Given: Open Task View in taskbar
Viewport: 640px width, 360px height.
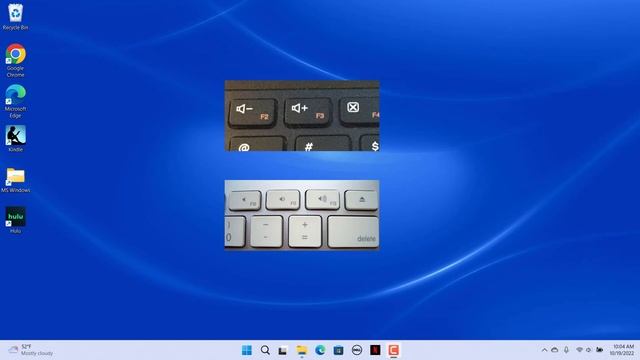Looking at the screenshot, I should pos(283,350).
